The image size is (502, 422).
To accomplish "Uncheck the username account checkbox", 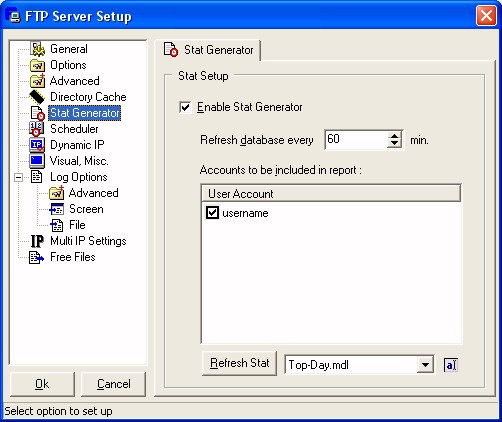I will coord(212,213).
